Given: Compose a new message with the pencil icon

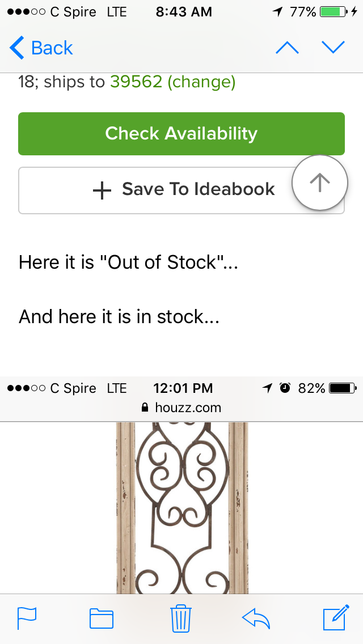Looking at the screenshot, I should pos(335,618).
